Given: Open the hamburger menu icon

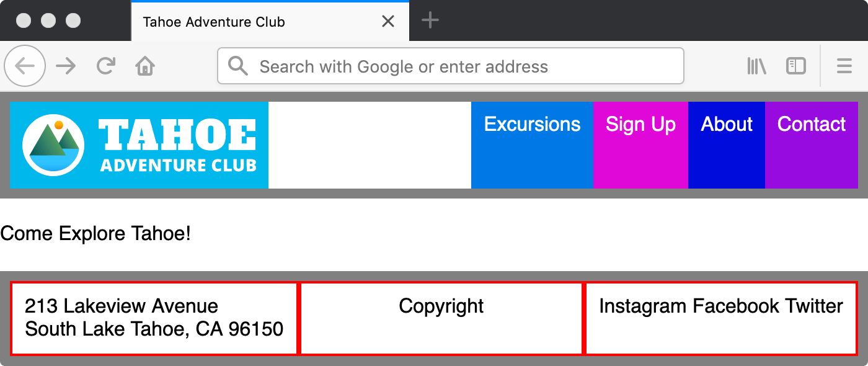Looking at the screenshot, I should point(843,66).
